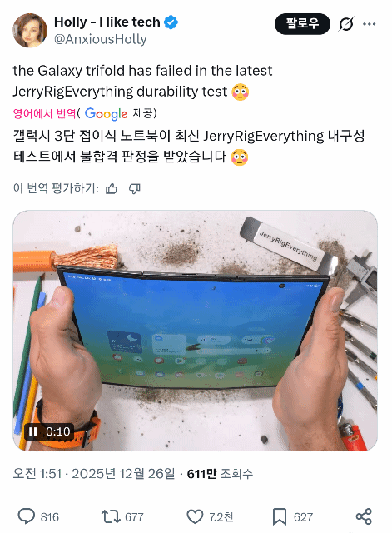Click the 영어에서 번역 translation link
The height and width of the screenshot is (533, 392).
(x=44, y=113)
